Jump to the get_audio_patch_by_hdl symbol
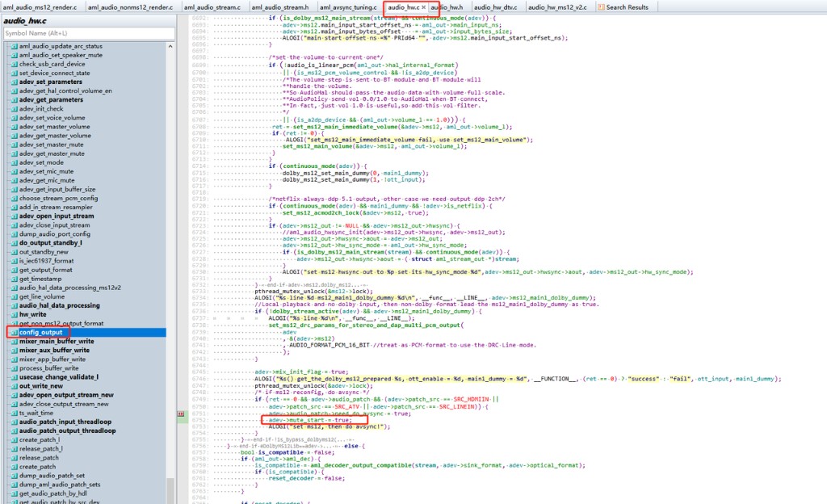Viewport: 827px width, 504px height. [x=53, y=494]
